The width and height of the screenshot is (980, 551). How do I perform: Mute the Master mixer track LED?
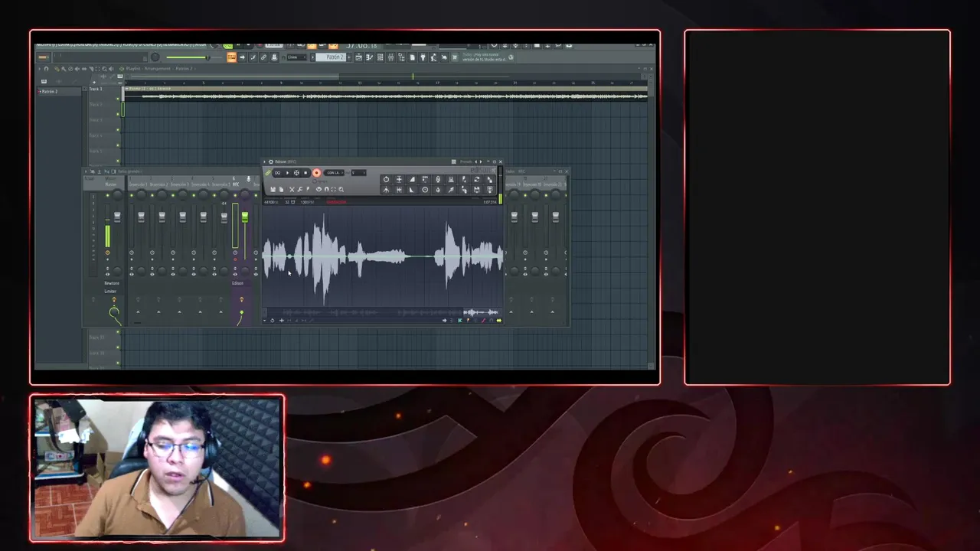(x=107, y=195)
